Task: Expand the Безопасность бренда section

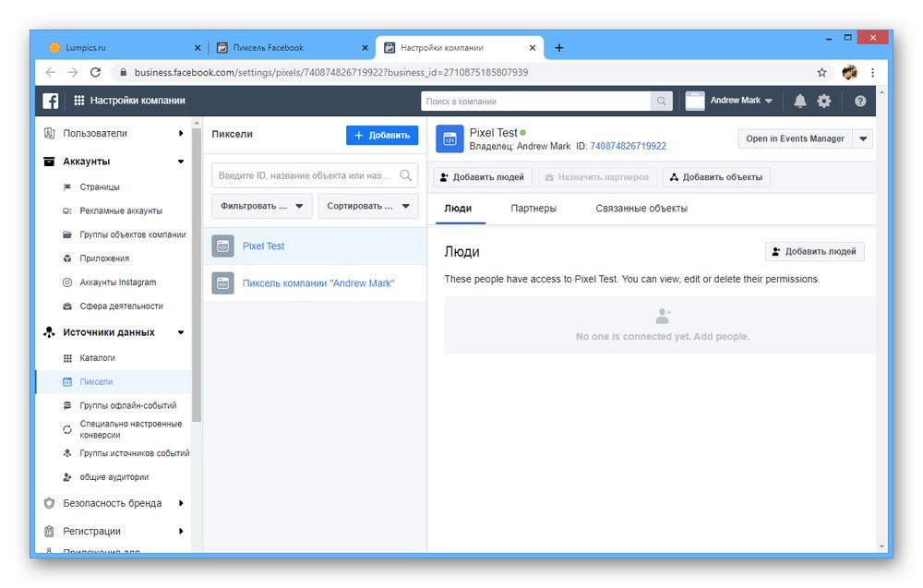Action: pyautogui.click(x=181, y=503)
